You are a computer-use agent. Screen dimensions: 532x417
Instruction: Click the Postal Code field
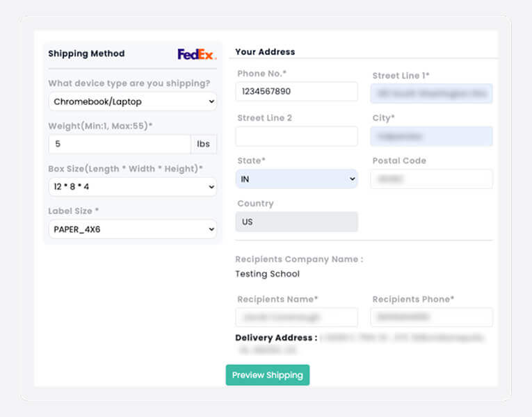coord(432,179)
